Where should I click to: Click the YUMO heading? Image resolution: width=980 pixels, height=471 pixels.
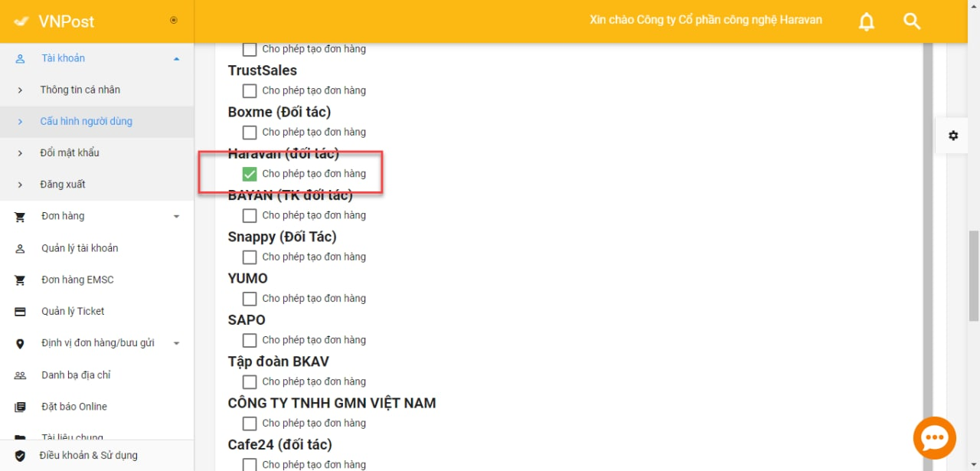(248, 279)
